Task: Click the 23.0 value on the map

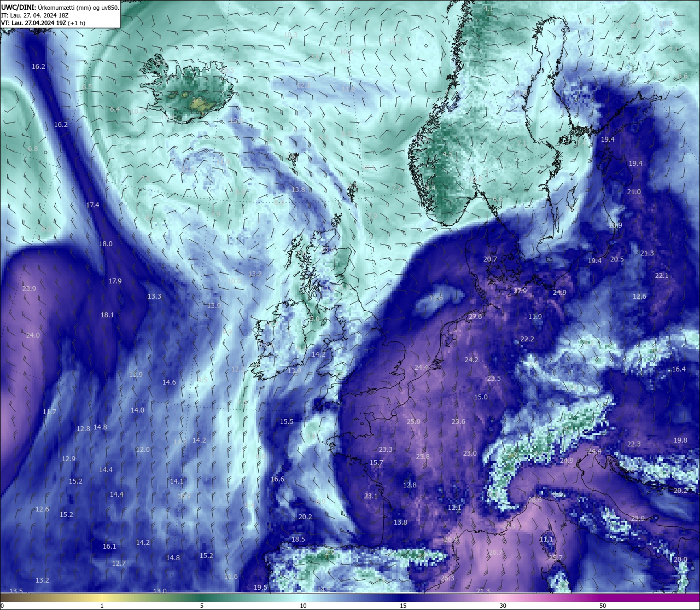Action: pyautogui.click(x=470, y=454)
